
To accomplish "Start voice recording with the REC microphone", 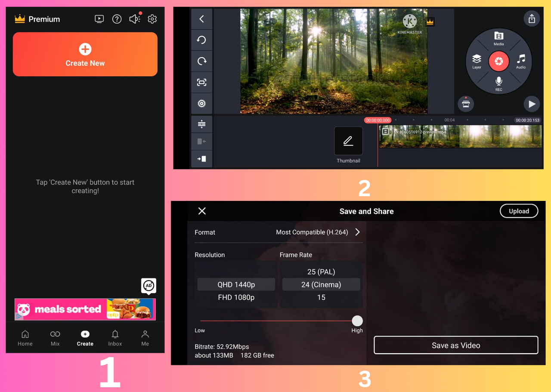I will (x=498, y=83).
